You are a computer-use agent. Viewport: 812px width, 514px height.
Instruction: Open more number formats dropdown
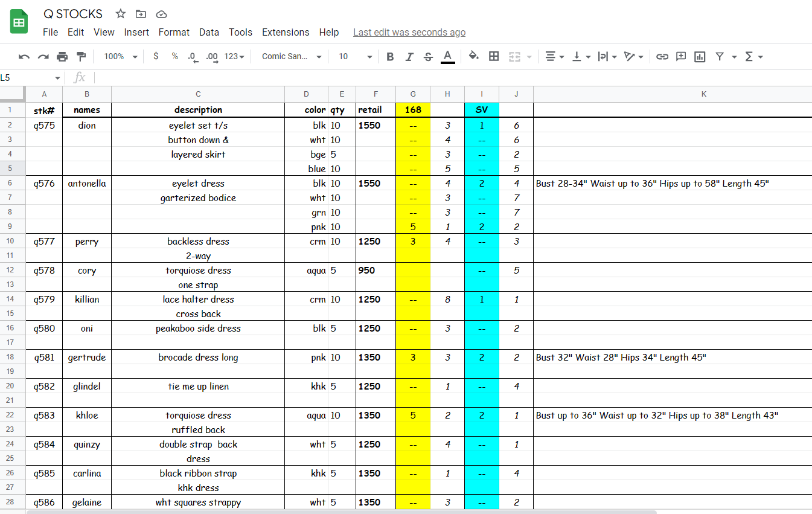[234, 56]
